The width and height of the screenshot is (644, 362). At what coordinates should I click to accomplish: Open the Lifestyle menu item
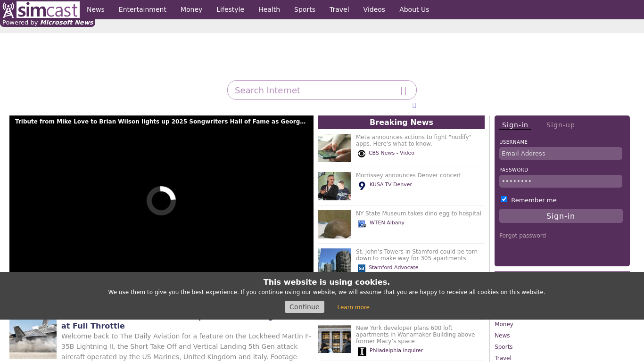pos(230,9)
